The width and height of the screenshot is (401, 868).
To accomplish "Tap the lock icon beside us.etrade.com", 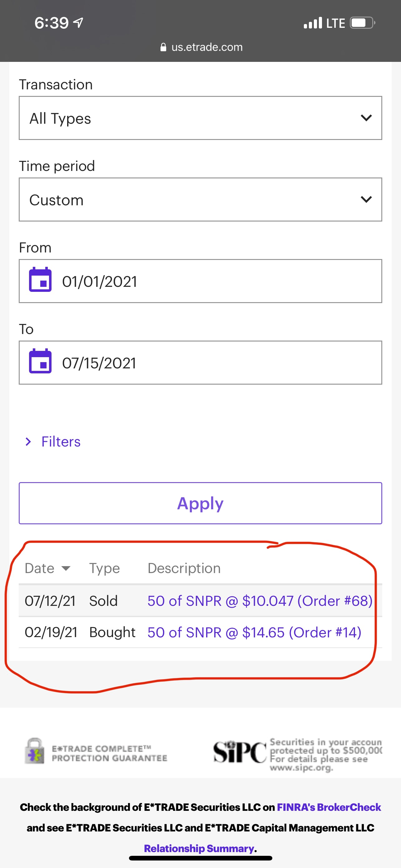I will 163,47.
